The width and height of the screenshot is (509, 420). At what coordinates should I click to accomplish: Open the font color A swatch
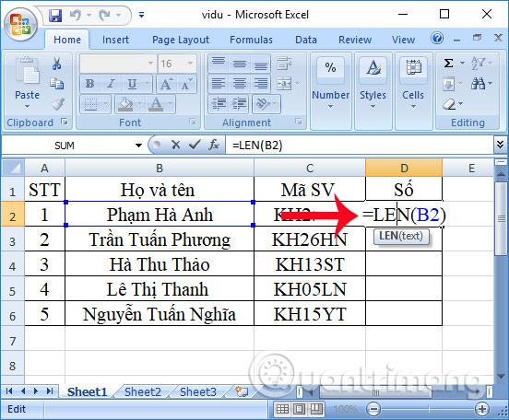[156, 104]
